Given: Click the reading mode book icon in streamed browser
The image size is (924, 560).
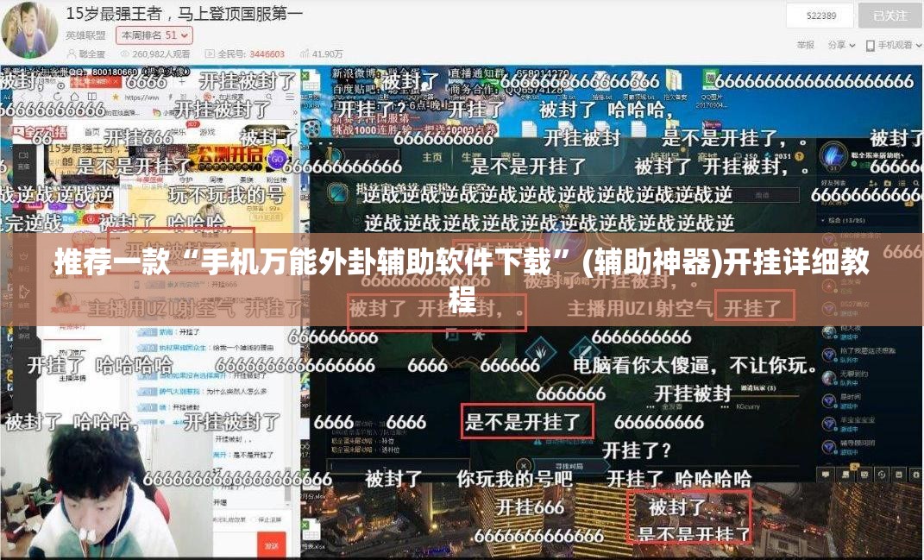Looking at the screenshot, I should pos(92,97).
